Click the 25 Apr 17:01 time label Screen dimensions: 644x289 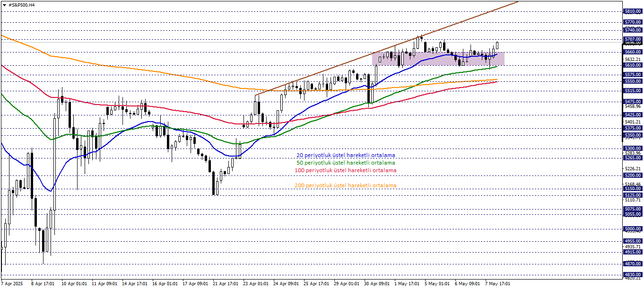316,284
